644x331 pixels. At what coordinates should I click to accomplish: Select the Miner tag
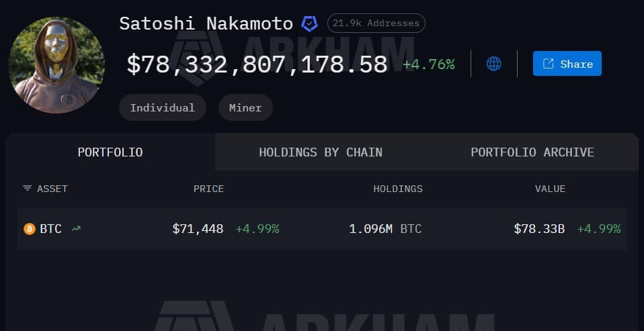245,107
